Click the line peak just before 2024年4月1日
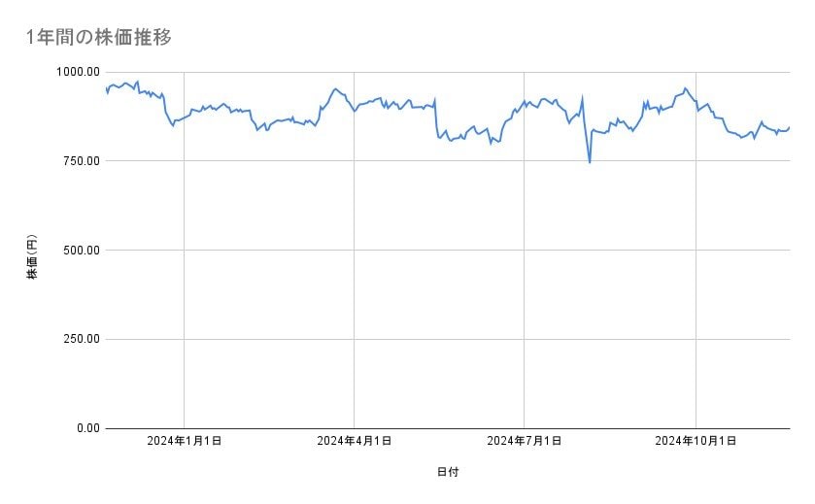Screen dimensions: 815x504 pyautogui.click(x=335, y=89)
